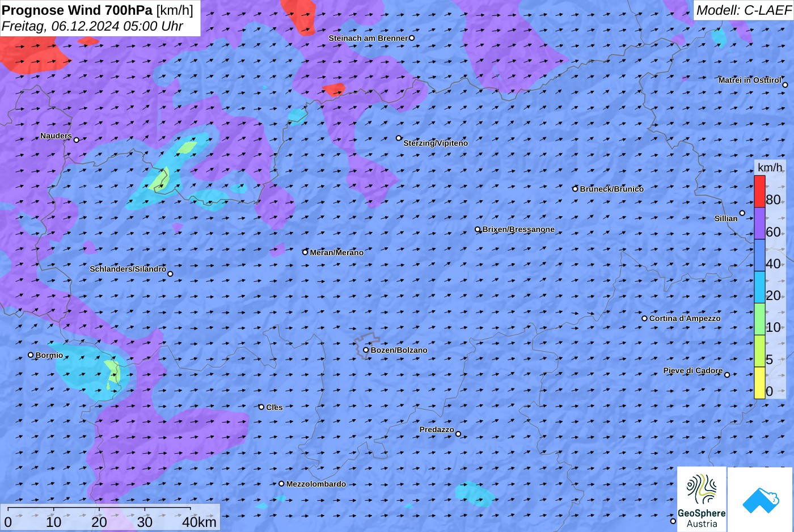Click the Predazzo location marker
Viewport: 794px width, 532px height.
[458, 434]
